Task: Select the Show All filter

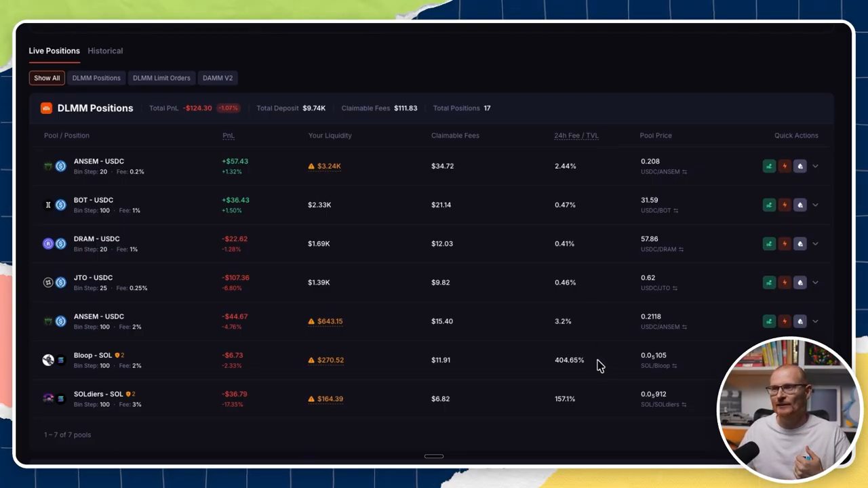Action: tap(47, 78)
